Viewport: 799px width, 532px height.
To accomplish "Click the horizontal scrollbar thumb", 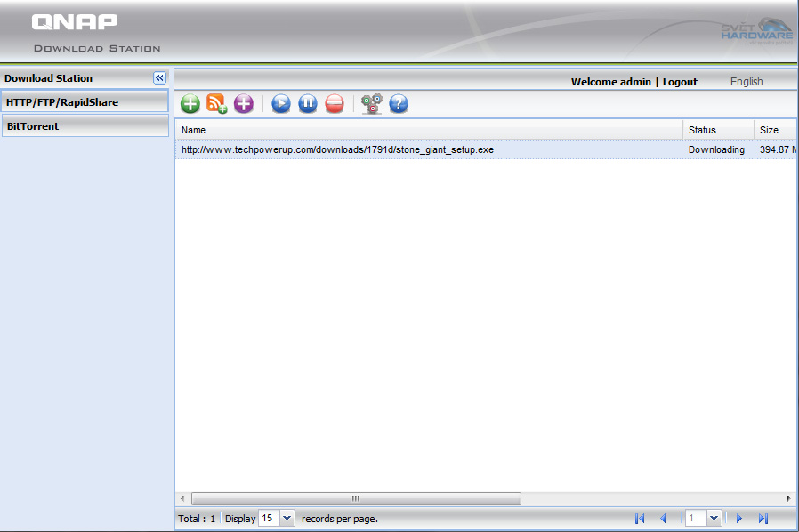I will (356, 498).
